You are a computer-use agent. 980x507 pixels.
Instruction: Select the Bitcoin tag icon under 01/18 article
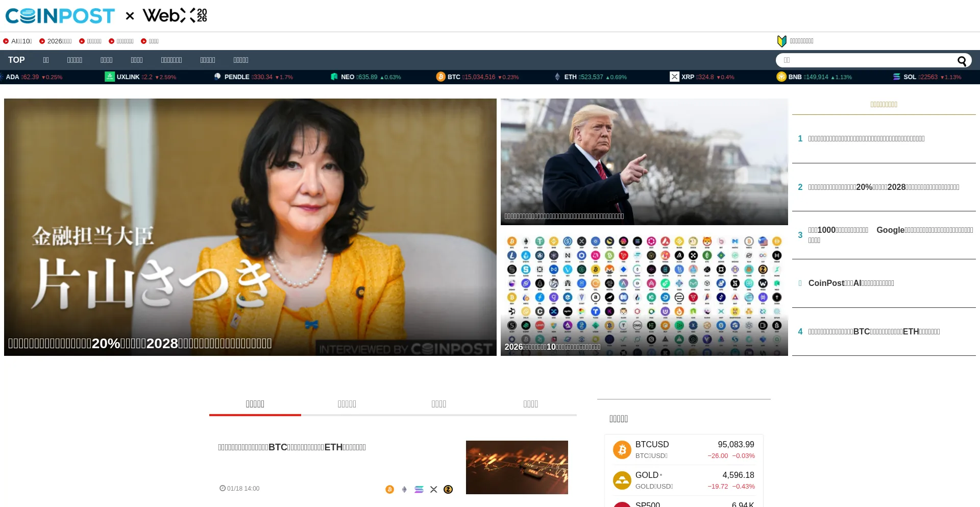click(x=389, y=489)
